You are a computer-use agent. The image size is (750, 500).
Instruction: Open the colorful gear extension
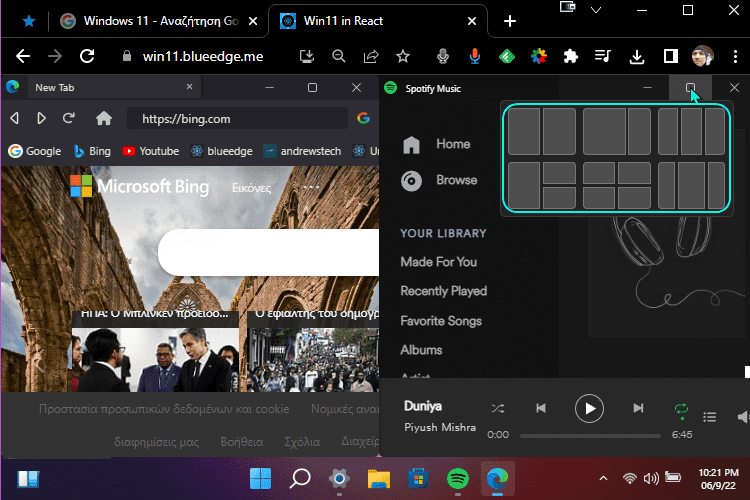click(539, 56)
